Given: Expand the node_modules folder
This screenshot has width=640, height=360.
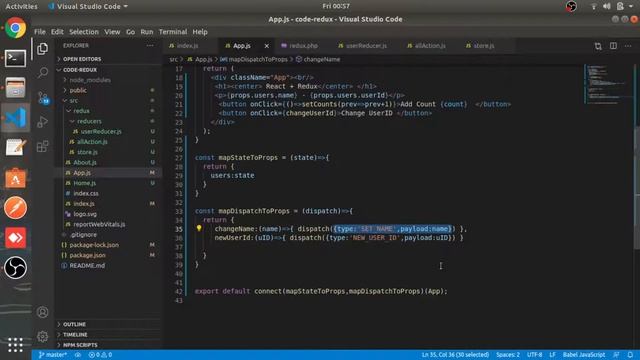Looking at the screenshot, I should [108, 80].
